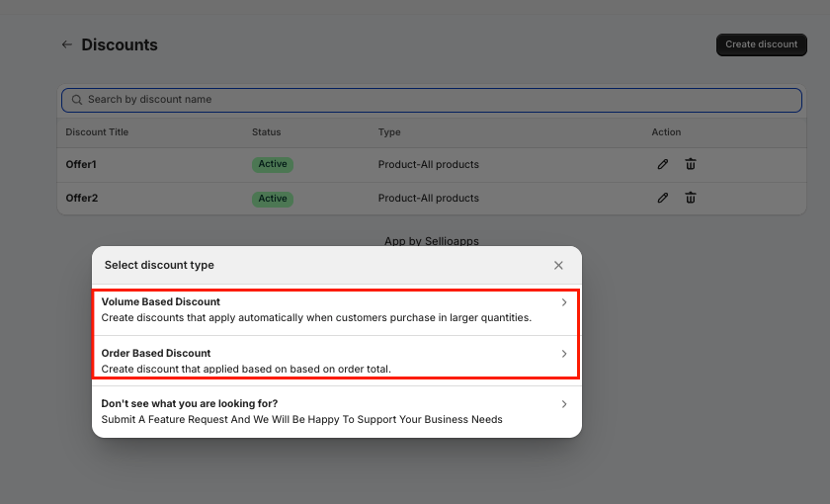Close the Select discount type dialog
This screenshot has height=504, width=830.
tap(558, 265)
